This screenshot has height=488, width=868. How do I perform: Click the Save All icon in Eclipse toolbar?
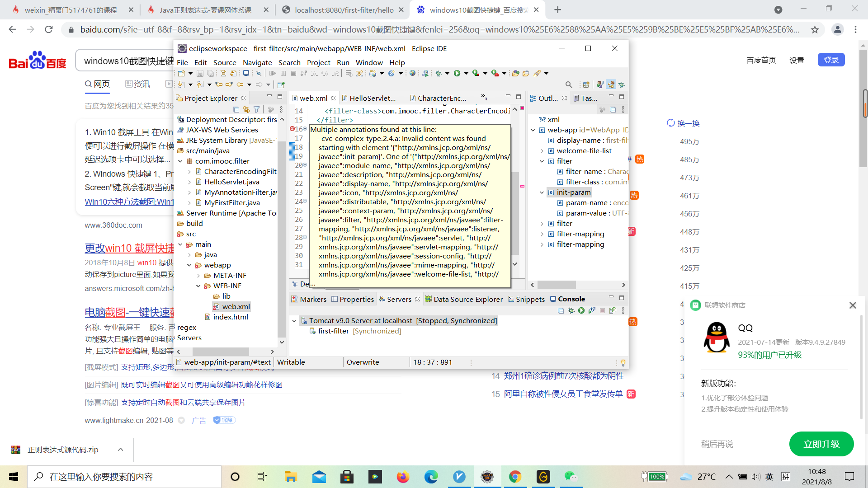pos(210,73)
